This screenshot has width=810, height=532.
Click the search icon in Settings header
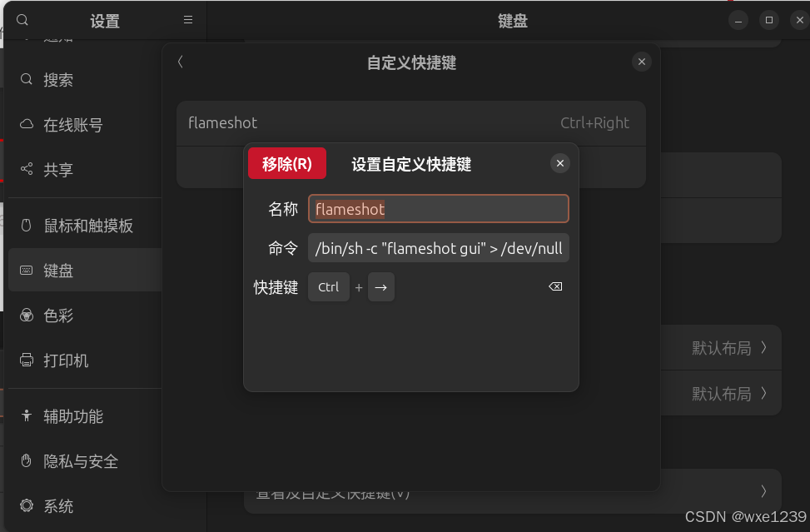(22, 20)
